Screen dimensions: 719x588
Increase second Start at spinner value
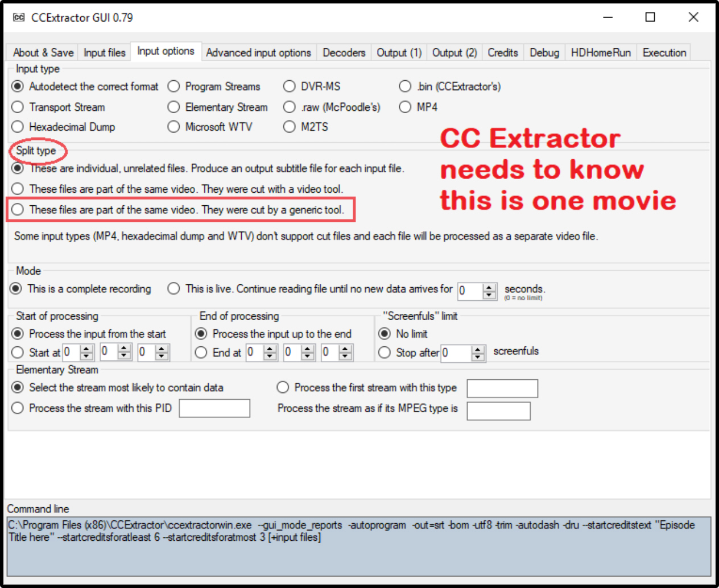[124, 349]
